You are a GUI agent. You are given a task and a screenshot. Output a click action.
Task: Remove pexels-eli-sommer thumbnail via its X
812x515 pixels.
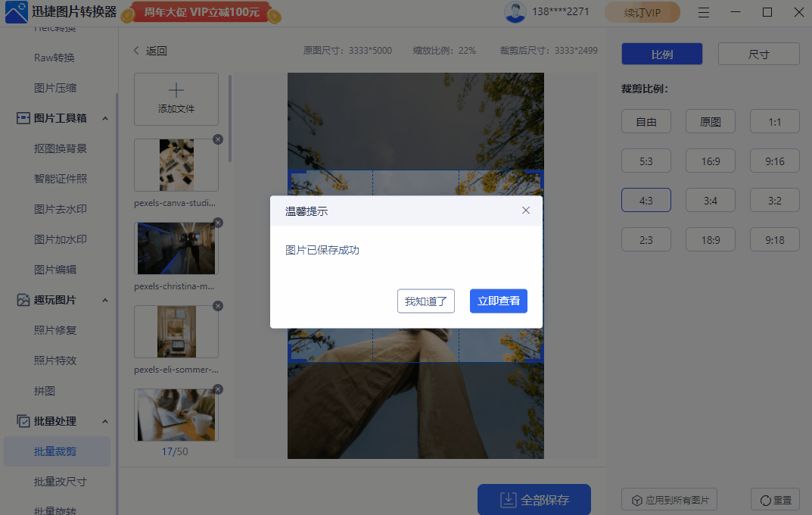click(x=218, y=306)
